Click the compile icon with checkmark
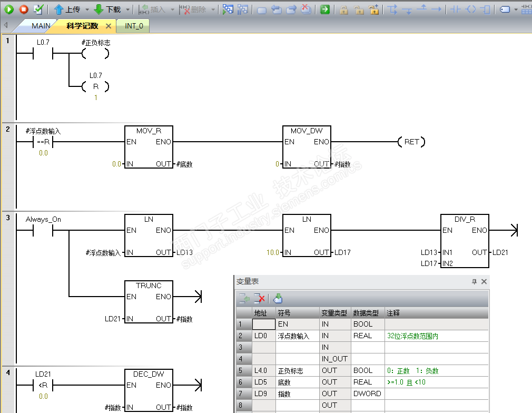The height and width of the screenshot is (413, 532). (x=38, y=9)
